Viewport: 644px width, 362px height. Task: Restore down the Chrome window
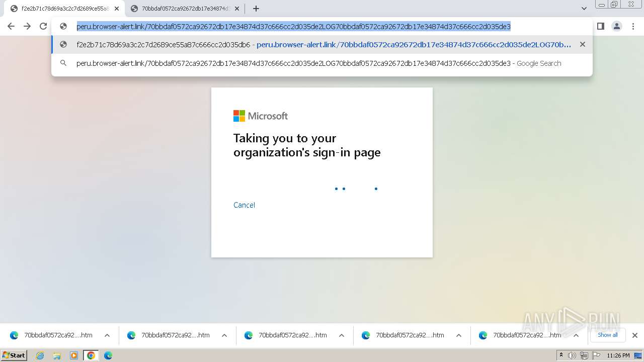(614, 5)
